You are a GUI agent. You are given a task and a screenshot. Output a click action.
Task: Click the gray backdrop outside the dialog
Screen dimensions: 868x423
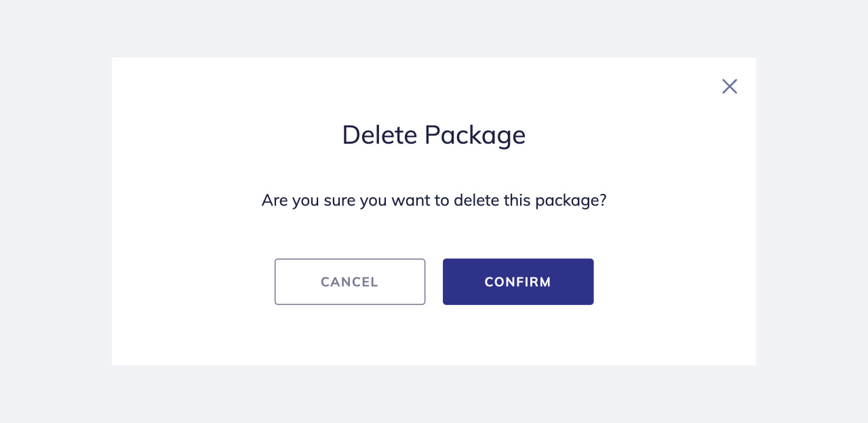pos(54,211)
